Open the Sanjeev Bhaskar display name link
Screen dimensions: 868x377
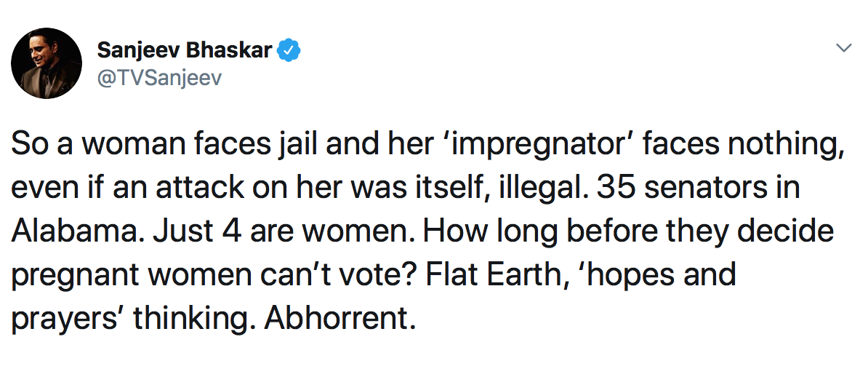pos(185,50)
